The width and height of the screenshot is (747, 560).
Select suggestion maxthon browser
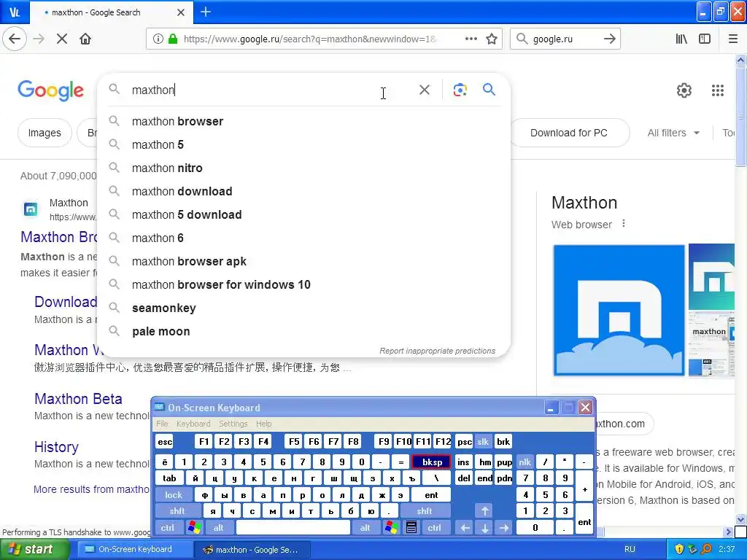[303, 122]
